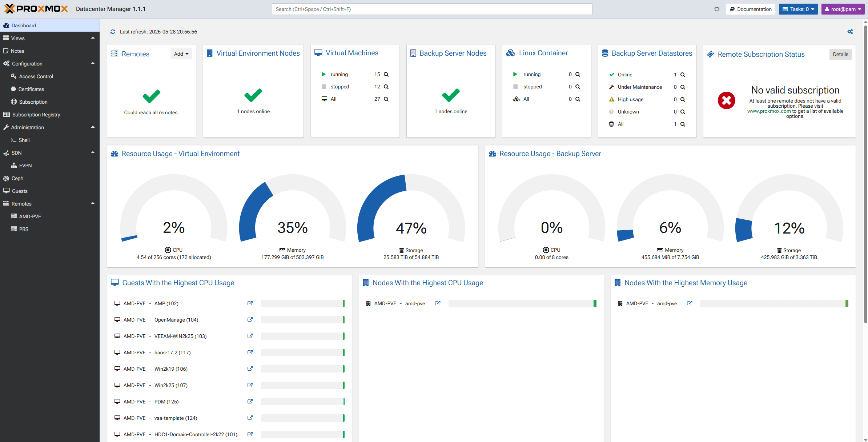Image resolution: width=868 pixels, height=442 pixels.
Task: Open haos-17.2 (117) external link icon
Action: click(250, 352)
